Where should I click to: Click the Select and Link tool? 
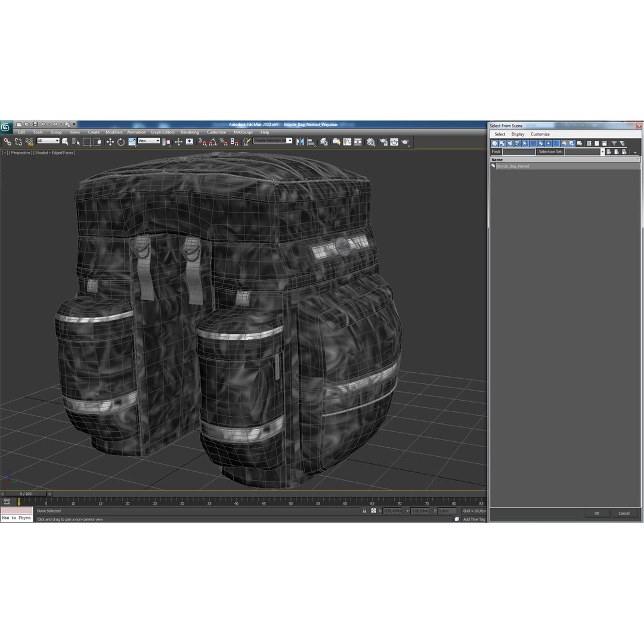[x=7, y=142]
